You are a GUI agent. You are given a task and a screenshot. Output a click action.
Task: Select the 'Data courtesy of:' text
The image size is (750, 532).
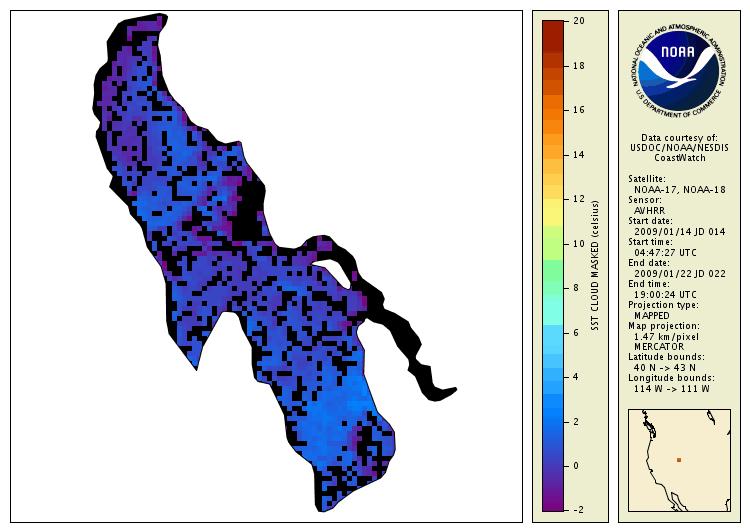click(x=679, y=138)
